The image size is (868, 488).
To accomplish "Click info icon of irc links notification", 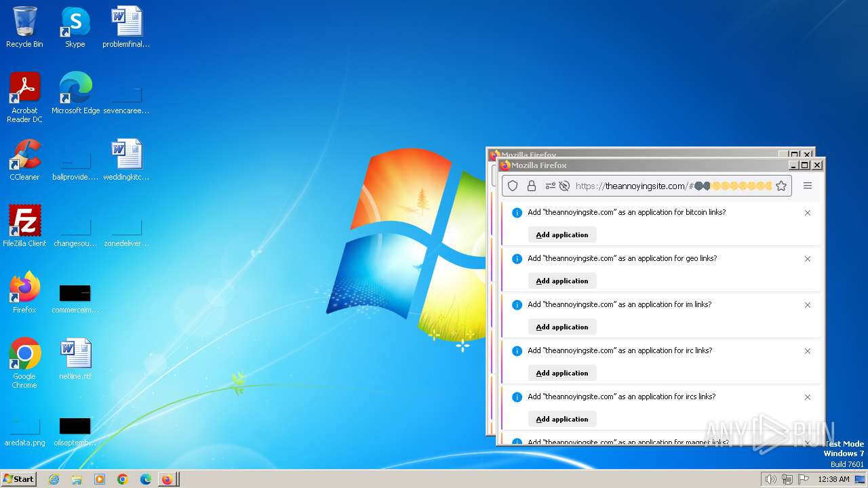I will click(x=517, y=351).
